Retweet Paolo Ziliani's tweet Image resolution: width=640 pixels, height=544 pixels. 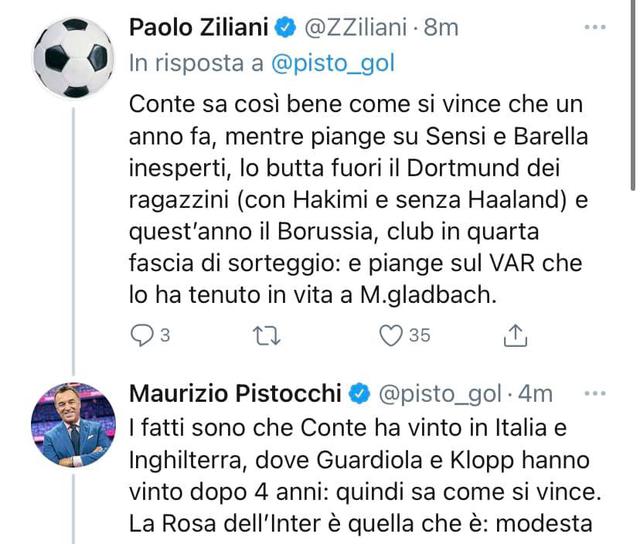tap(267, 335)
